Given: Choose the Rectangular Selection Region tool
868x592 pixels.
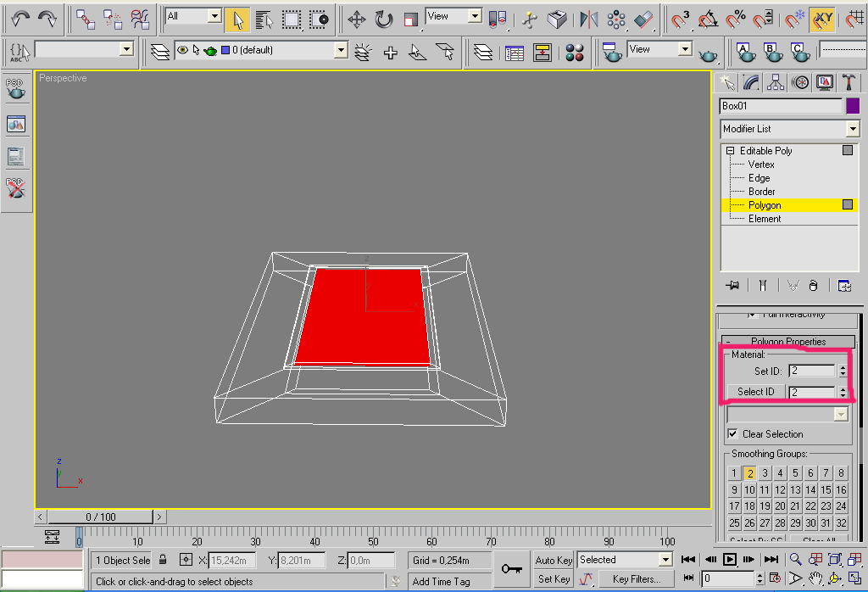Looking at the screenshot, I should [x=292, y=20].
